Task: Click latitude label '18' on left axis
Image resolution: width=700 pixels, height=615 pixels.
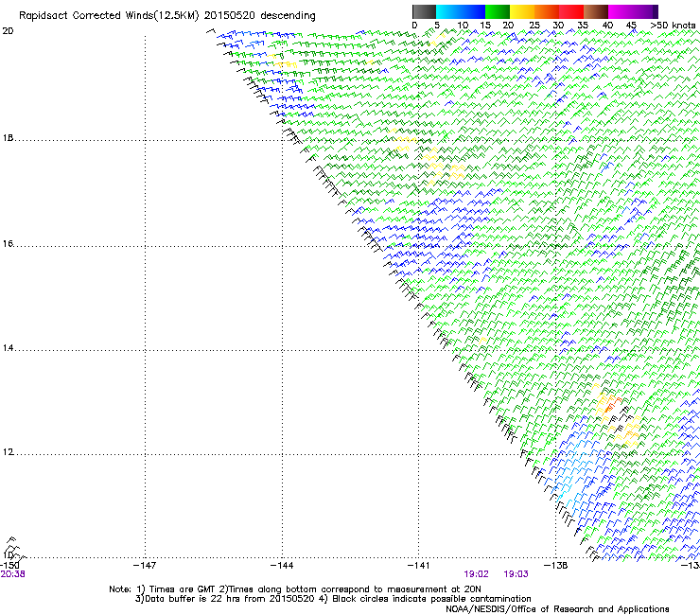Action: click(x=8, y=137)
